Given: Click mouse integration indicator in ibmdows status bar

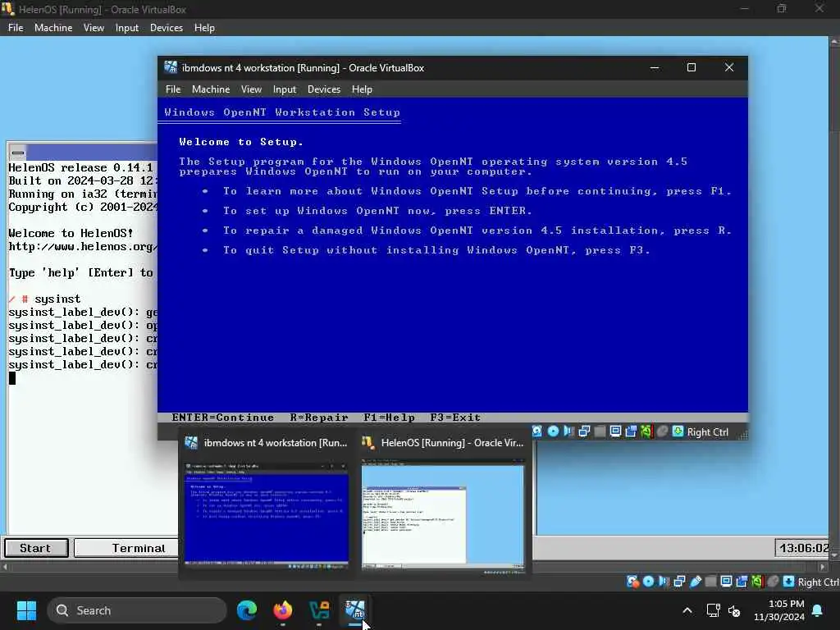Looking at the screenshot, I should pos(662,431).
